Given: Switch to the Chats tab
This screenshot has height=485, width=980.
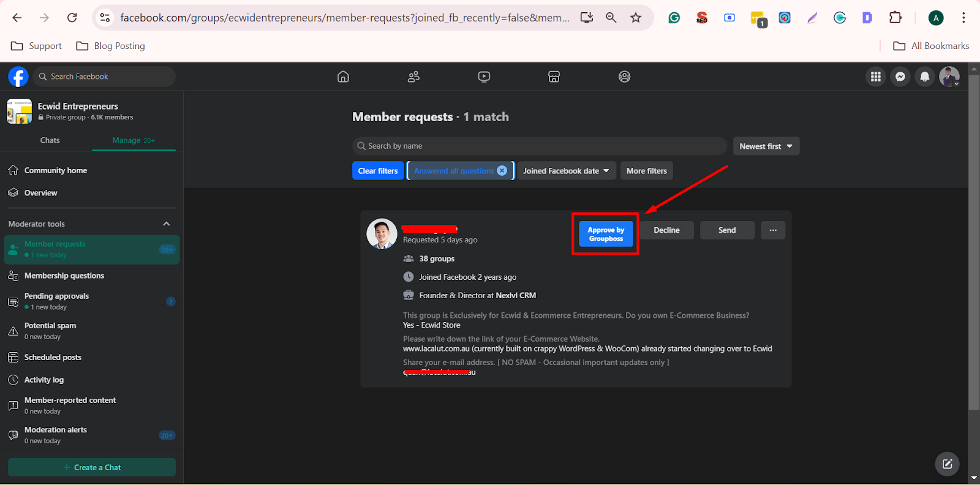Looking at the screenshot, I should (x=50, y=140).
